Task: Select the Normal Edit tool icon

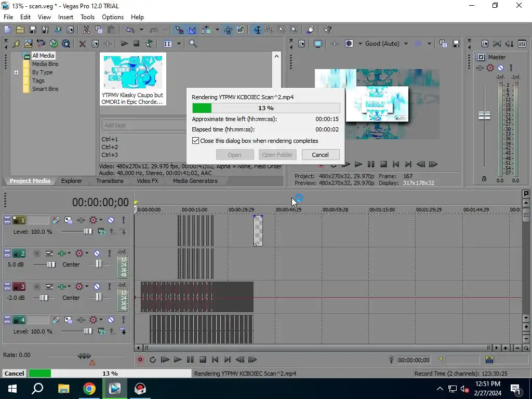Action: pyautogui.click(x=257, y=30)
